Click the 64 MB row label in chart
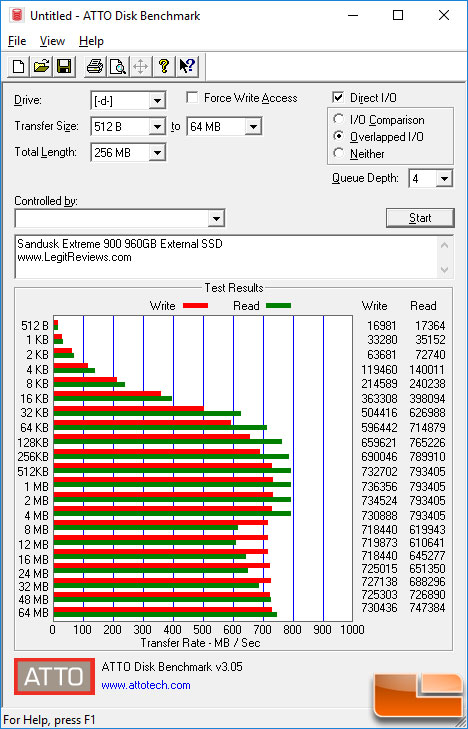Screen dimensions: 468x729 (33, 613)
